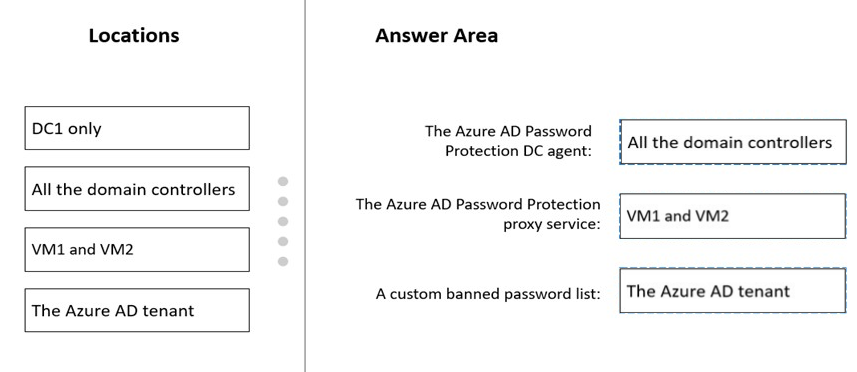This screenshot has width=857, height=372.
Task: Click the middle gray dot of the five
Action: point(283,221)
